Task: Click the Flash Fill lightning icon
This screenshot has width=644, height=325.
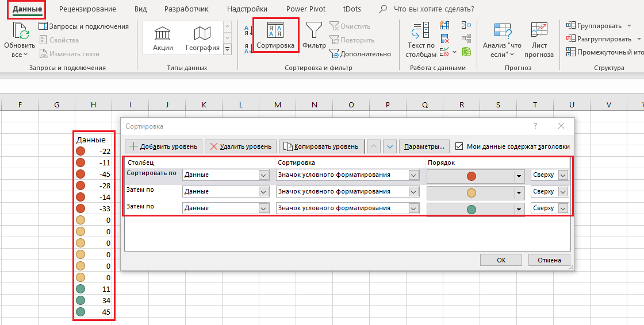Action: tap(444, 25)
